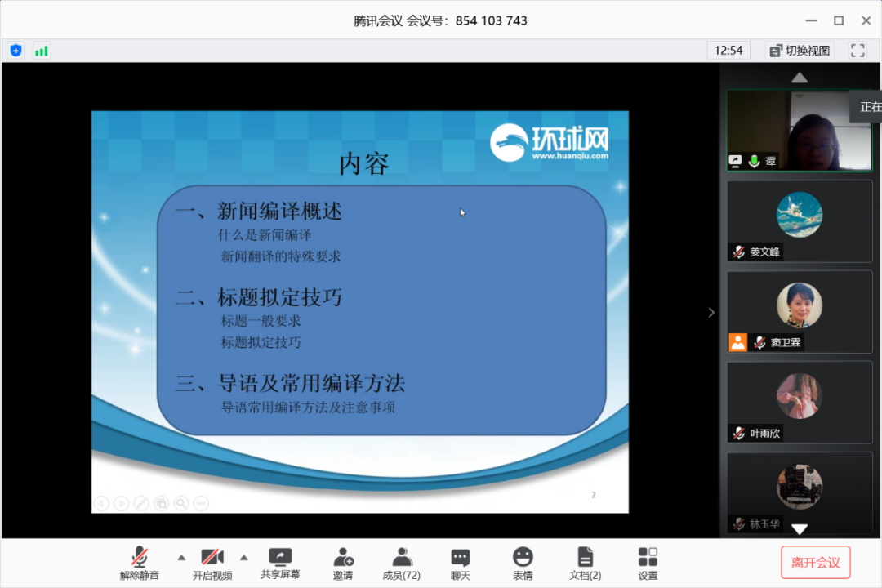The width and height of the screenshot is (882, 588).
Task: Click the blue shield security icon
Action: [x=16, y=51]
